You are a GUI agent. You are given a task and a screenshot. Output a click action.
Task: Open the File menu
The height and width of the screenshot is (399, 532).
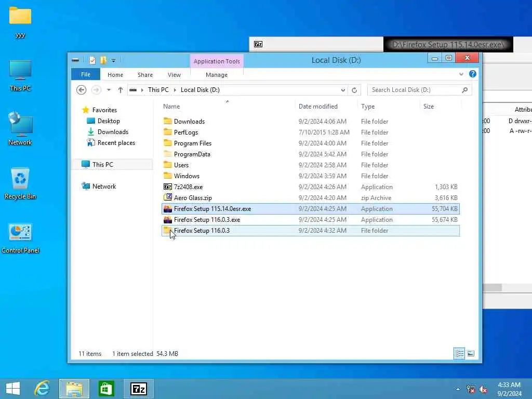86,74
